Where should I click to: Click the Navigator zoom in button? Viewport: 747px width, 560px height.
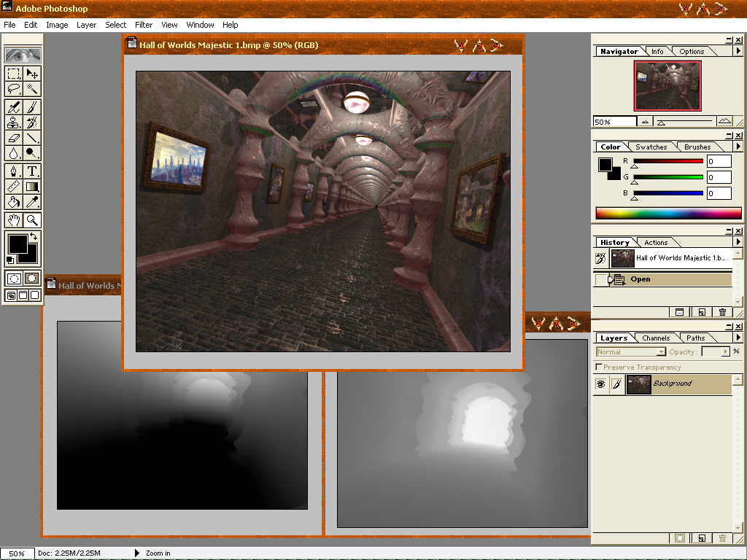tap(724, 122)
